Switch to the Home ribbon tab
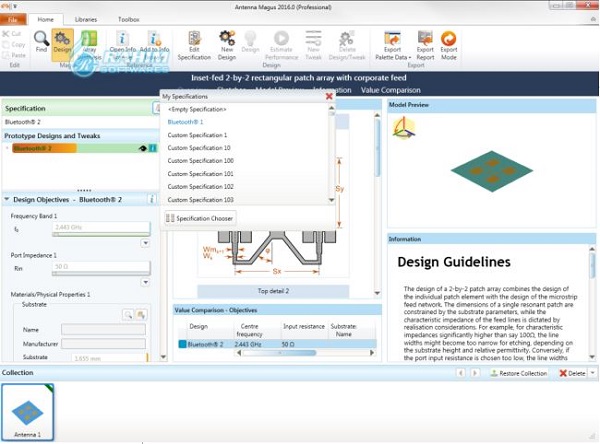The image size is (600, 444). click(46, 19)
